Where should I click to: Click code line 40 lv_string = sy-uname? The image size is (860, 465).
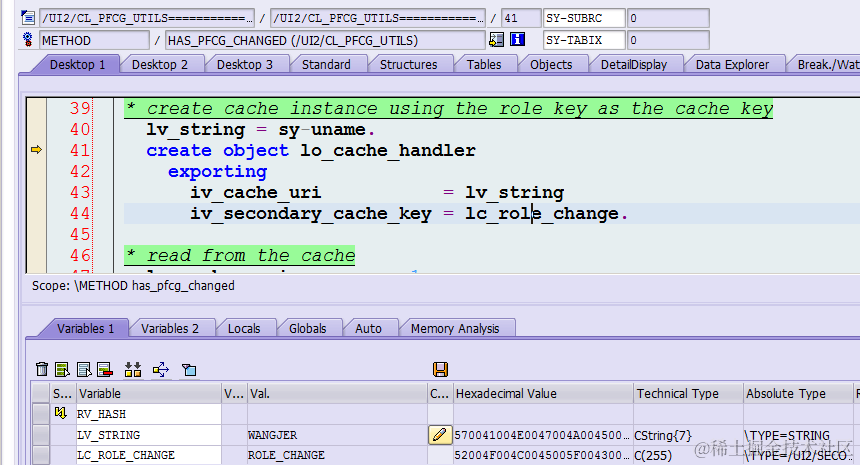261,130
